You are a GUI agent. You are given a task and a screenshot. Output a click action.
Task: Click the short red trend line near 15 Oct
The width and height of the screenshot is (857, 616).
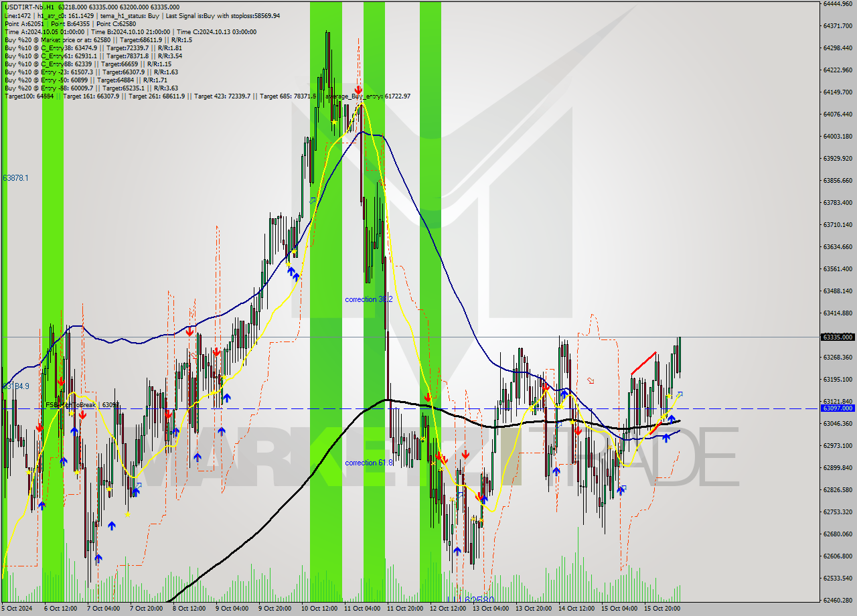click(x=643, y=362)
